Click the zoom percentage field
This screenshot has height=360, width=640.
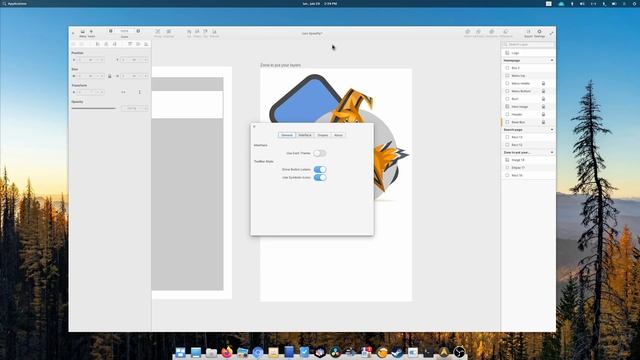click(x=124, y=31)
